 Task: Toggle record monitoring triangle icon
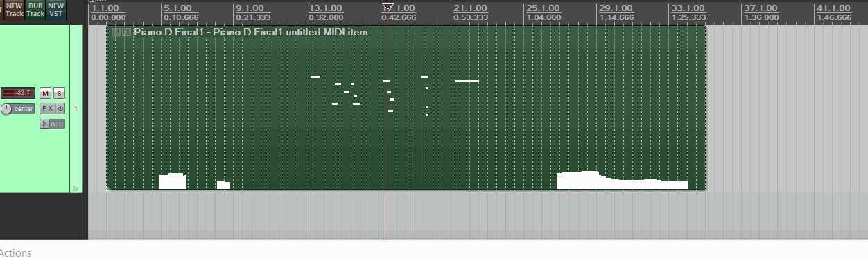click(x=44, y=123)
